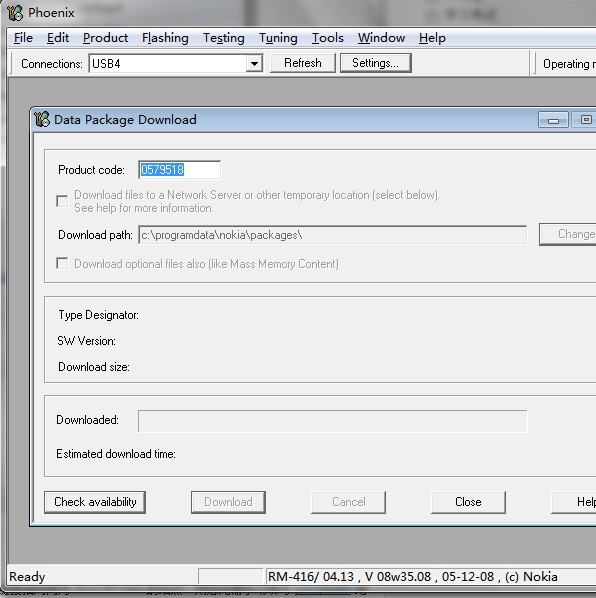Click the Help button in dialog

point(574,502)
